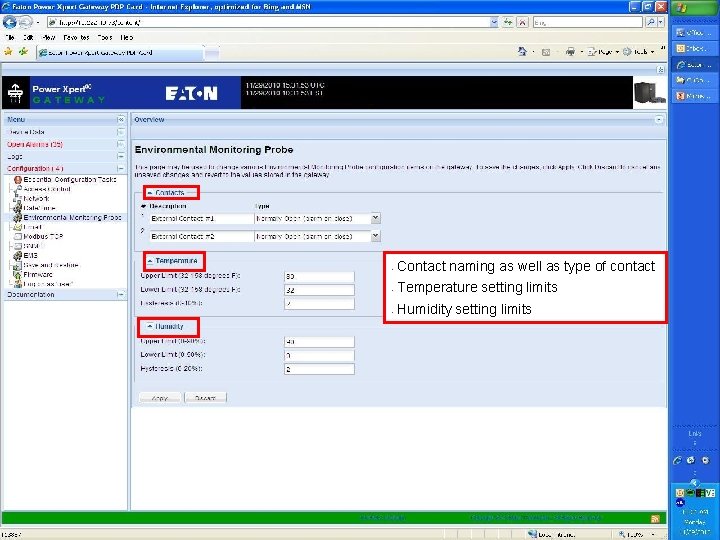Viewport: 720px width, 540px height.
Task: Open the Favorites Center star icon
Action: (x=8, y=52)
